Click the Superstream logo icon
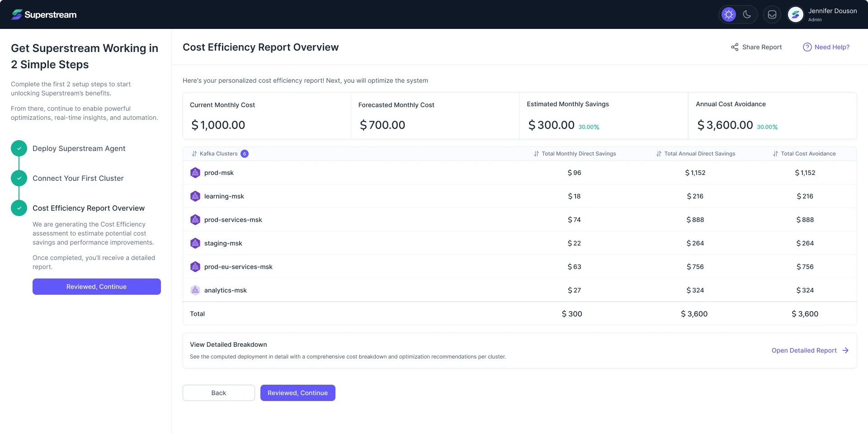The height and width of the screenshot is (434, 868). click(x=17, y=14)
